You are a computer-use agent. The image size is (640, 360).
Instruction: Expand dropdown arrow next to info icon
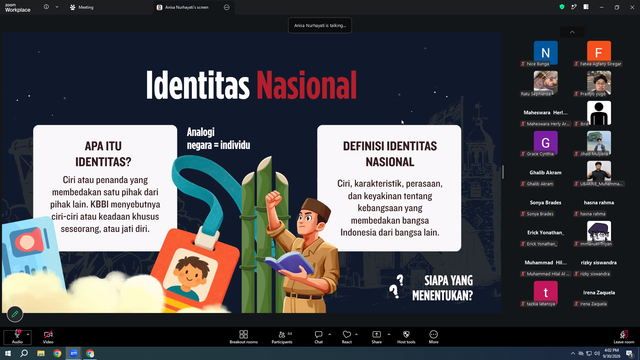point(57,7)
